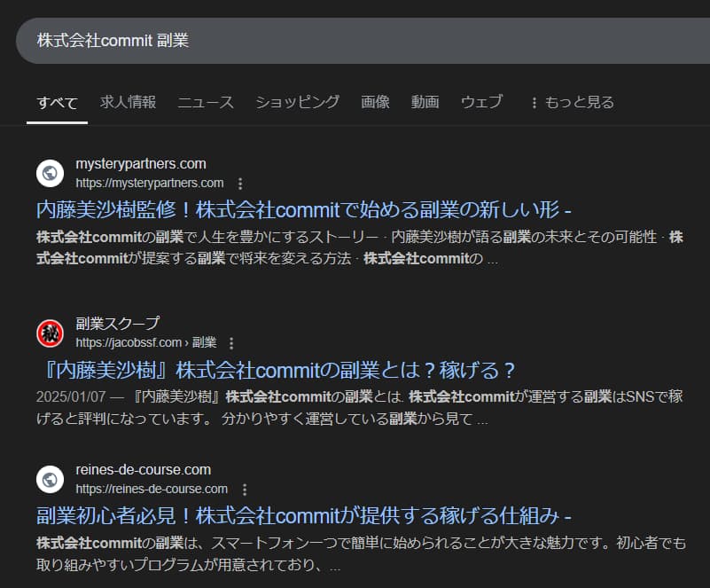Click the mysterypartners.com site name
Viewport: 710px width, 588px height.
click(141, 163)
